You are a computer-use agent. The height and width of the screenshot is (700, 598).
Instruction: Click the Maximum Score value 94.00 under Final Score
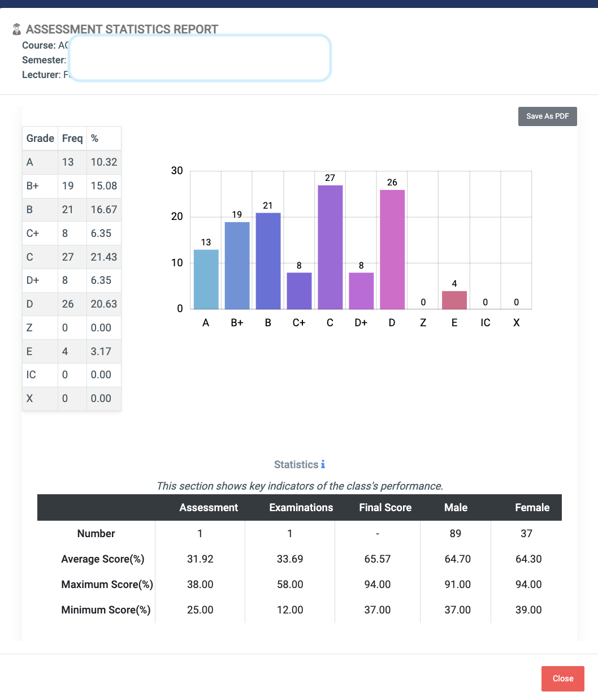coord(377,584)
